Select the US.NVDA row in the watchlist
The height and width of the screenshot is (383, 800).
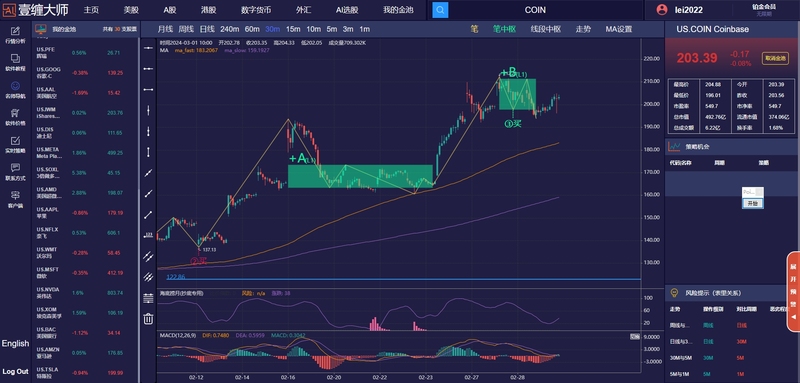point(85,293)
